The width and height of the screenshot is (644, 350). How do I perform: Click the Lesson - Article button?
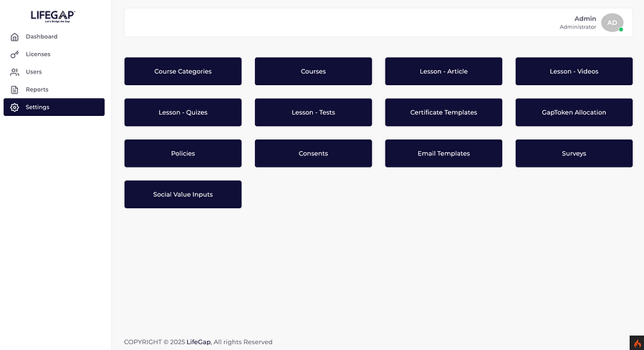pos(443,72)
